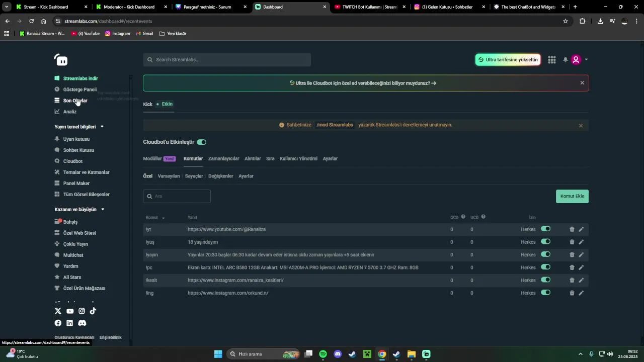The width and height of the screenshot is (644, 362).
Task: Edit the !kesit command
Action: pos(581,280)
